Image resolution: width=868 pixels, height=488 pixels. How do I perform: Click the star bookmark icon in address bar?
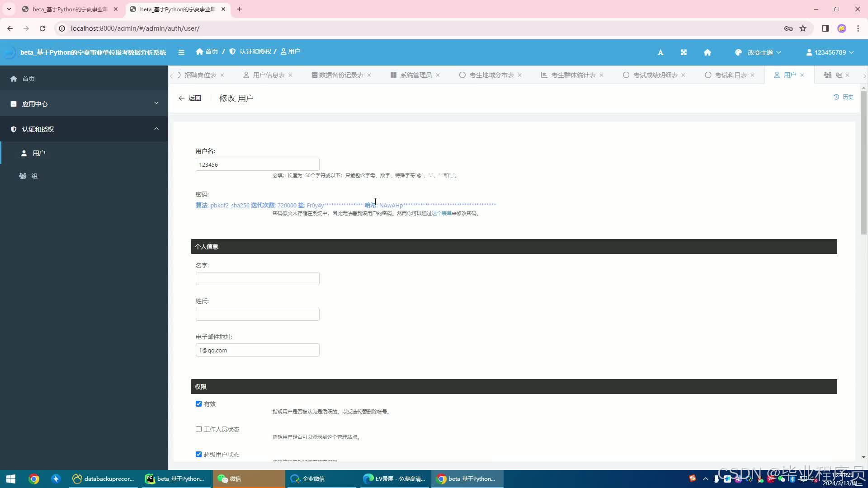coord(803,28)
